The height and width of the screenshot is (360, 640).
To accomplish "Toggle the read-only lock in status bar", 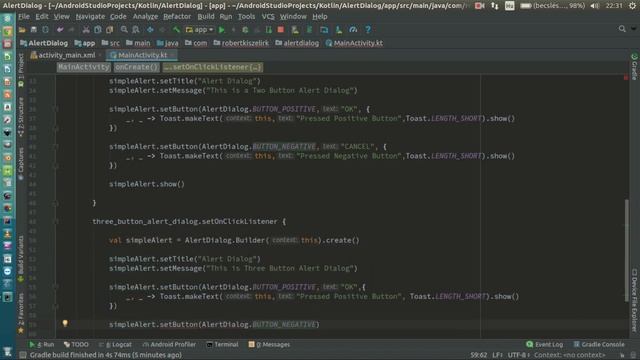I will tap(622, 355).
